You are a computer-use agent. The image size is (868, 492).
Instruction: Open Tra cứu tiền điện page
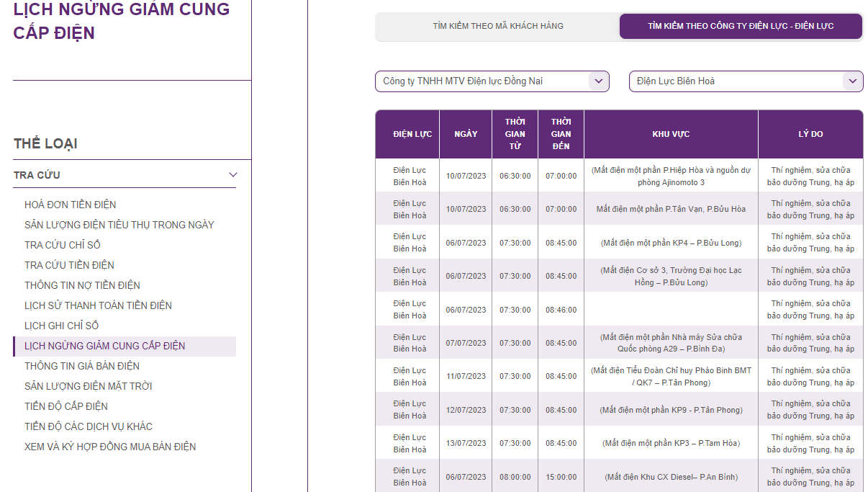[69, 265]
